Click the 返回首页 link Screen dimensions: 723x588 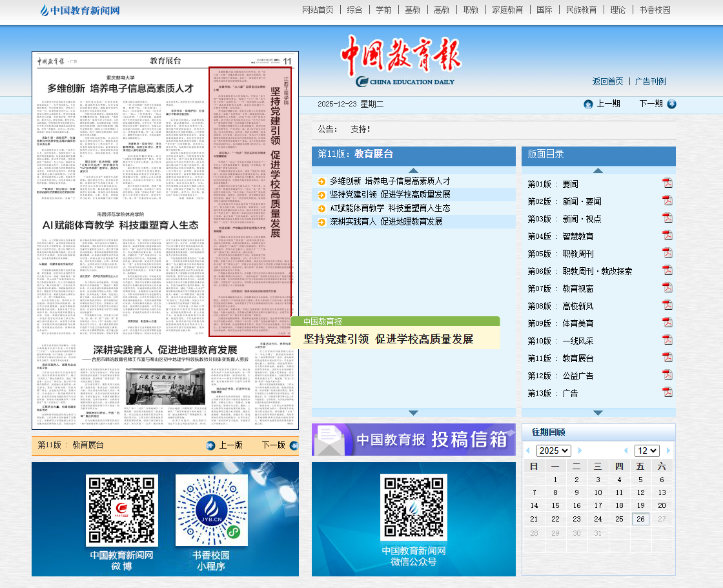click(x=607, y=81)
